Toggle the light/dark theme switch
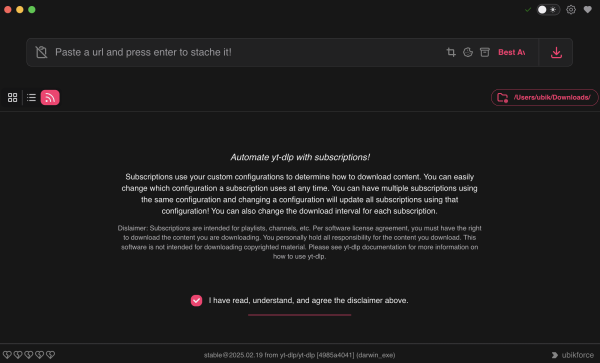Screen dimensions: 600x363 click(x=548, y=10)
